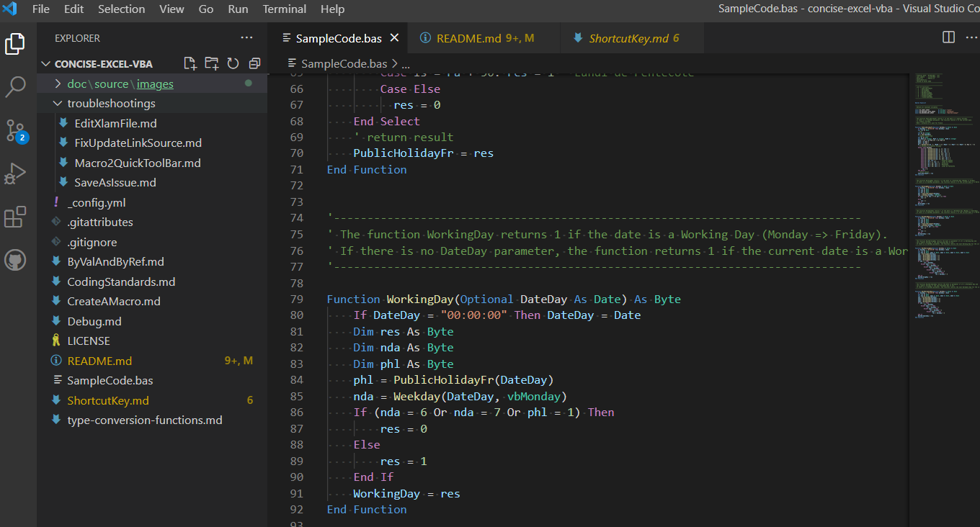The height and width of the screenshot is (527, 980).
Task: Open the LICENSE file
Action: coord(152,341)
